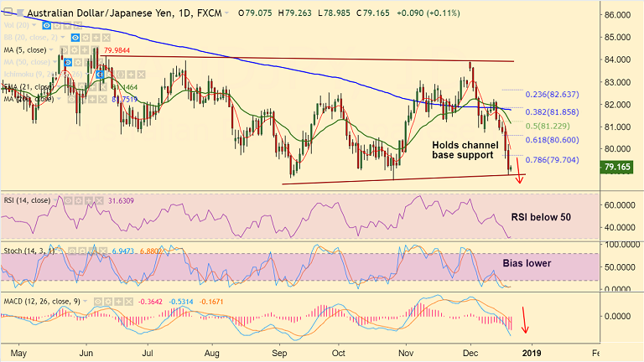
Task: Remove the MA (200, close) indicator
Action: point(102,100)
